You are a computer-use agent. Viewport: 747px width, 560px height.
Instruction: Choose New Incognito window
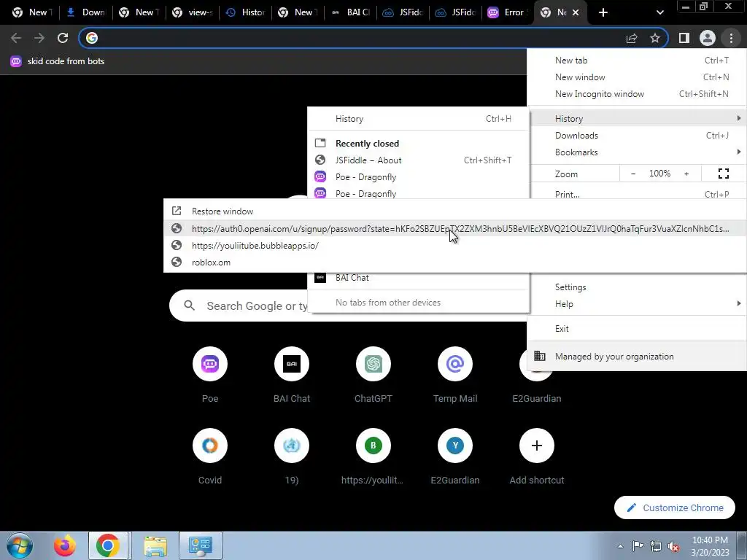pos(637,94)
